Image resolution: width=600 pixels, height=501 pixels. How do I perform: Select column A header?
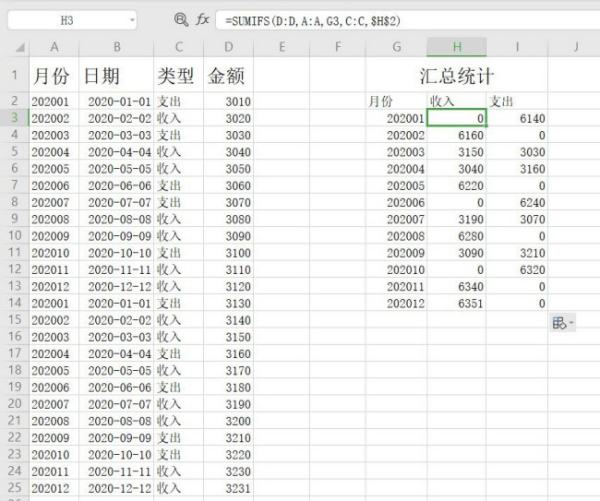[x=54, y=47]
